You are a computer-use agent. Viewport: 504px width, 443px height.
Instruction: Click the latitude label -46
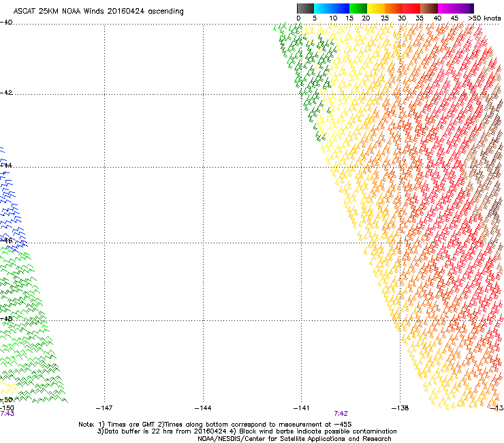click(x=6, y=241)
